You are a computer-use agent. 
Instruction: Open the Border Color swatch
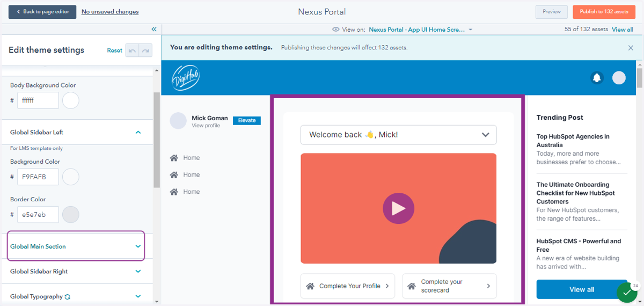pos(71,215)
